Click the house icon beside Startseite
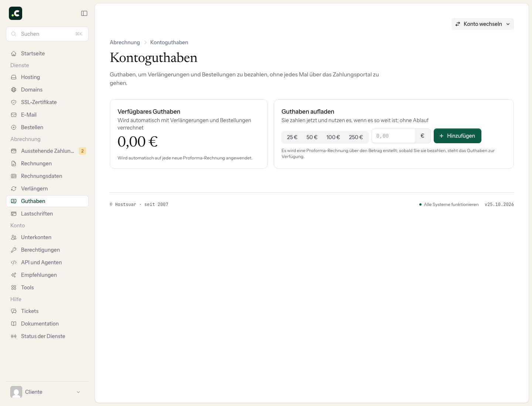The width and height of the screenshot is (532, 406). pos(14,54)
